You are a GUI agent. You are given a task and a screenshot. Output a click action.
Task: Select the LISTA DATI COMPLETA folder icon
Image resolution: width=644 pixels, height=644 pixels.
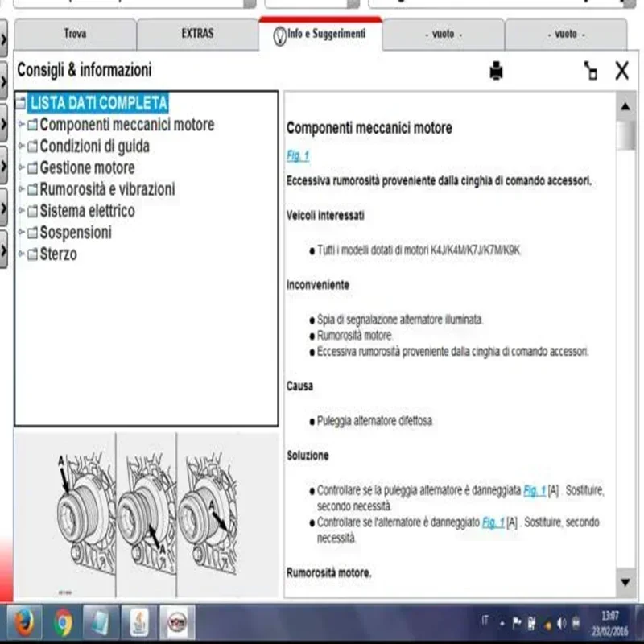[21, 103]
